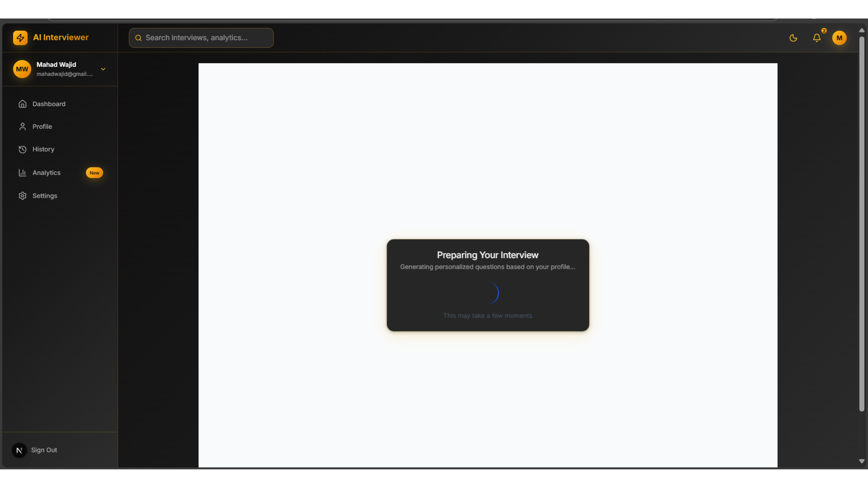Screen dimensions: 868x488
Task: Click the vertical scrollbar thumb
Action: [862, 224]
